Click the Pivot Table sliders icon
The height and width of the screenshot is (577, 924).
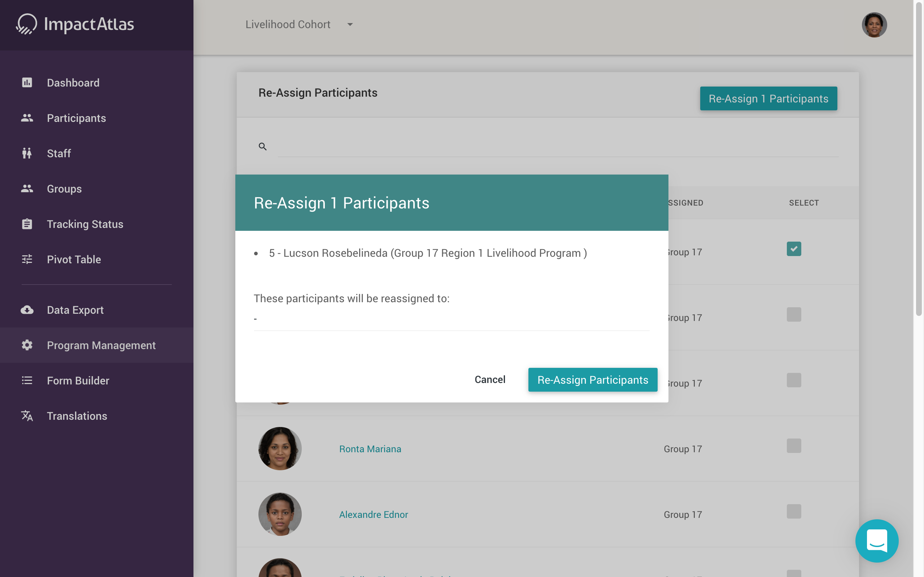[27, 260]
